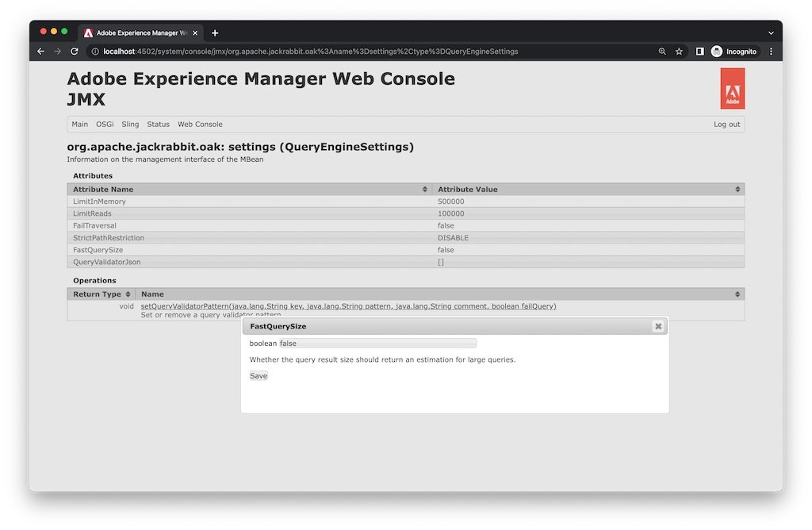This screenshot has width=812, height=530.
Task: Click the site info icon in address bar
Action: tap(95, 52)
